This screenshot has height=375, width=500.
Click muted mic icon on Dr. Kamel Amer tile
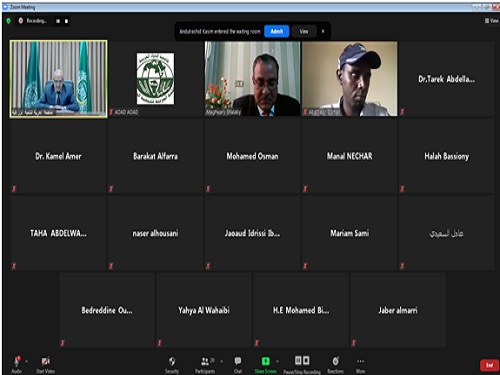coord(14,189)
